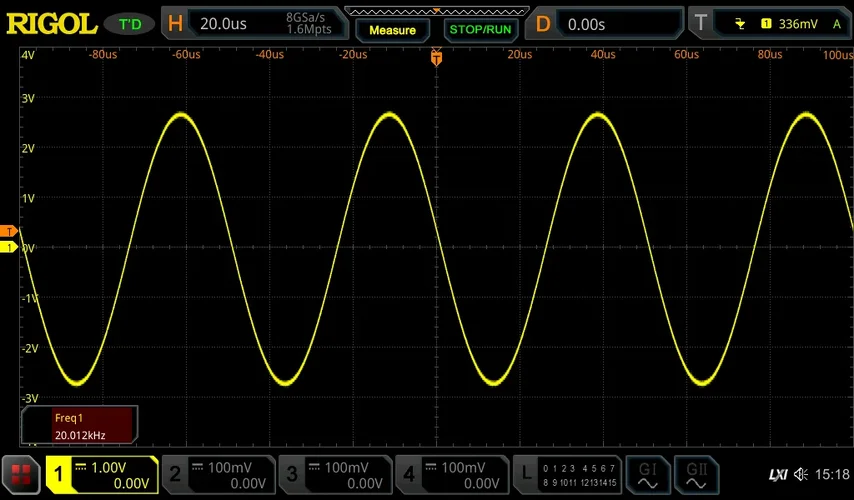Click the 20us time axis label

coord(520,54)
